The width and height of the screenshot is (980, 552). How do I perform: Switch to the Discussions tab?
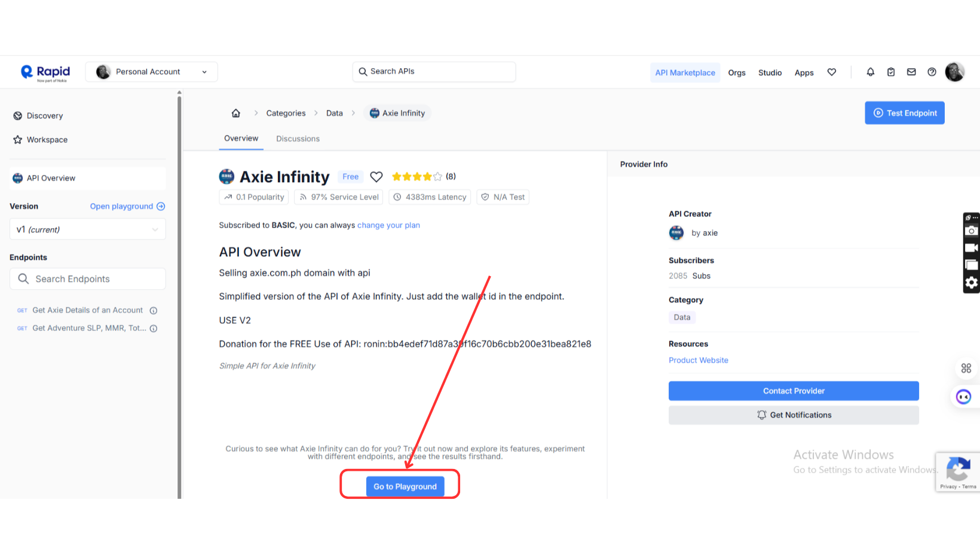tap(298, 139)
